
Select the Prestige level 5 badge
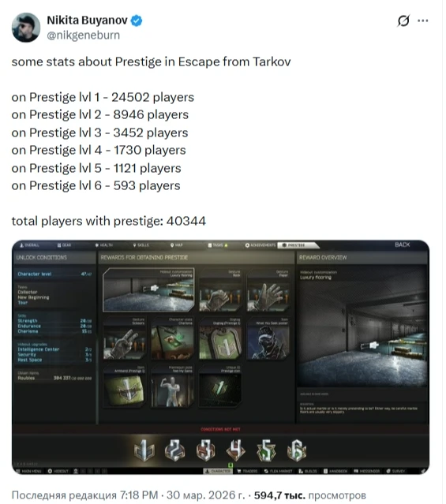[266, 450]
